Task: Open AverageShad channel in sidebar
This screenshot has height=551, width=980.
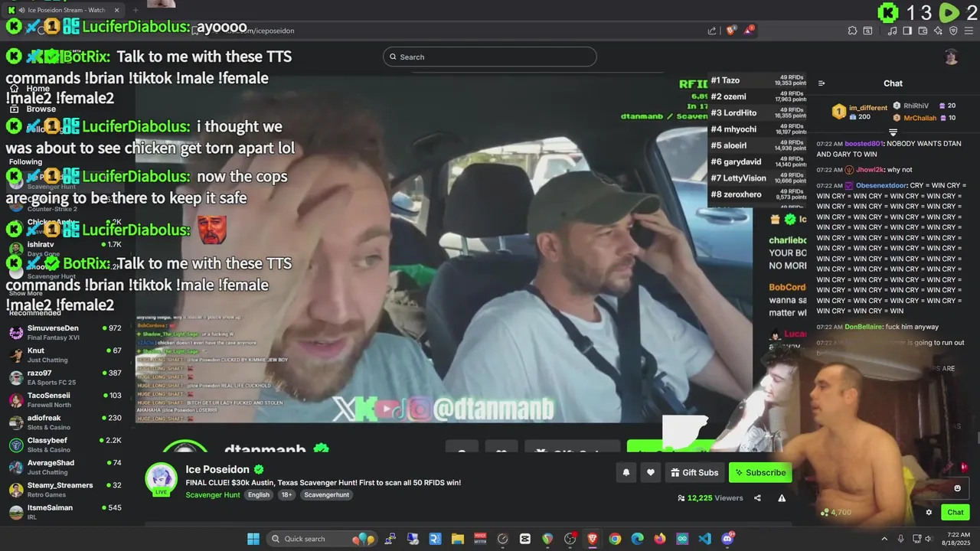Action: click(x=67, y=467)
